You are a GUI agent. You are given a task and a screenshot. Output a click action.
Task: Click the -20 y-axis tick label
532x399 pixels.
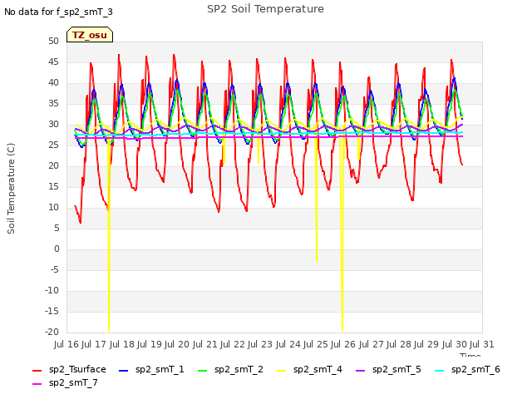[52, 332]
